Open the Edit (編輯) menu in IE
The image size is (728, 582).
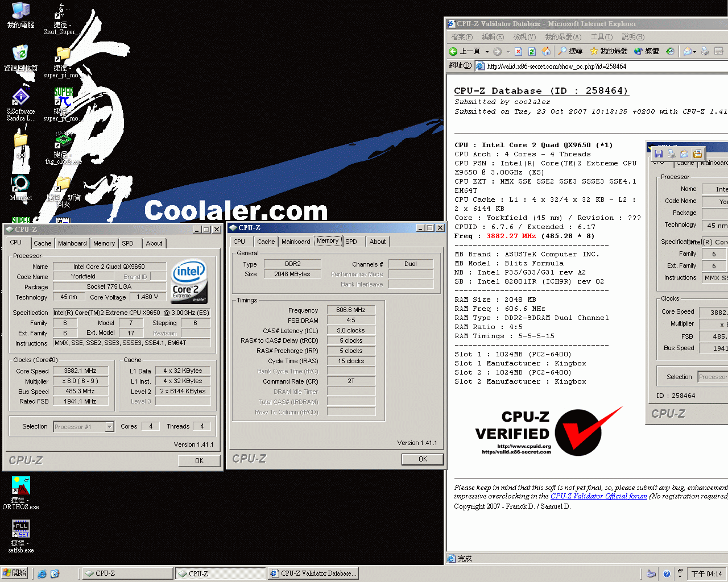click(493, 37)
